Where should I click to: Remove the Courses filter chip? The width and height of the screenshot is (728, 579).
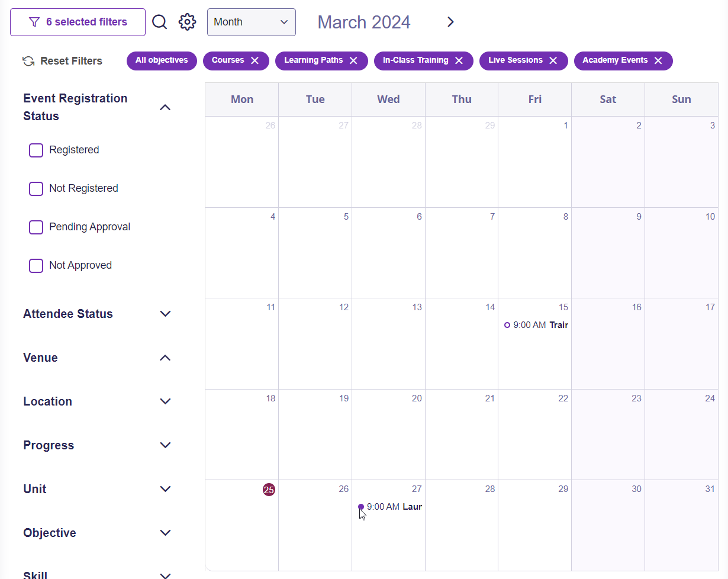tap(255, 60)
